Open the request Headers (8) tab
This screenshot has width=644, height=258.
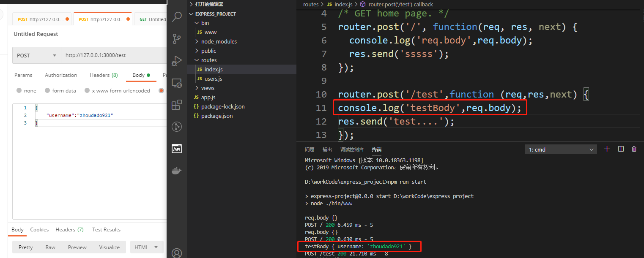104,75
